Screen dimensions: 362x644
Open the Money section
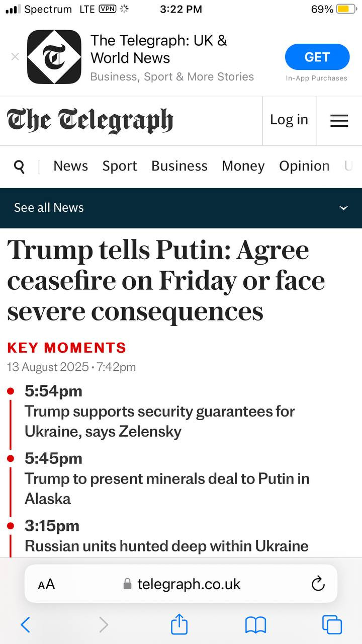coord(243,166)
